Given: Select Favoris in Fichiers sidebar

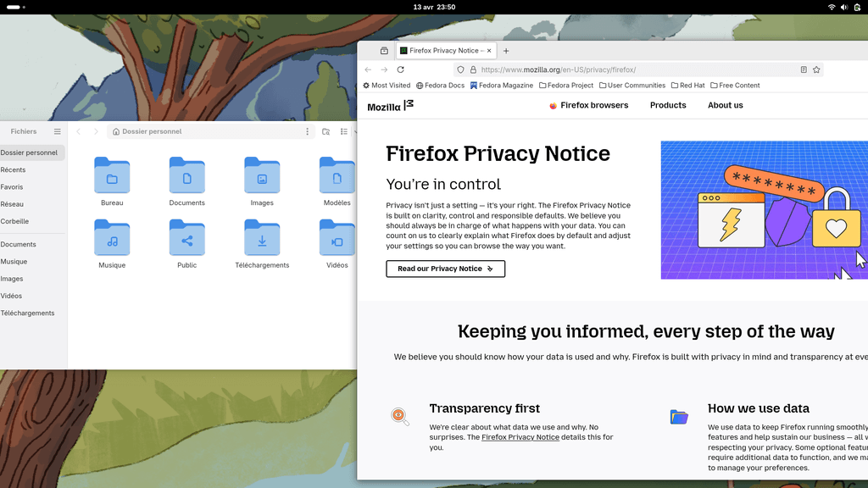Looking at the screenshot, I should 32,187.
